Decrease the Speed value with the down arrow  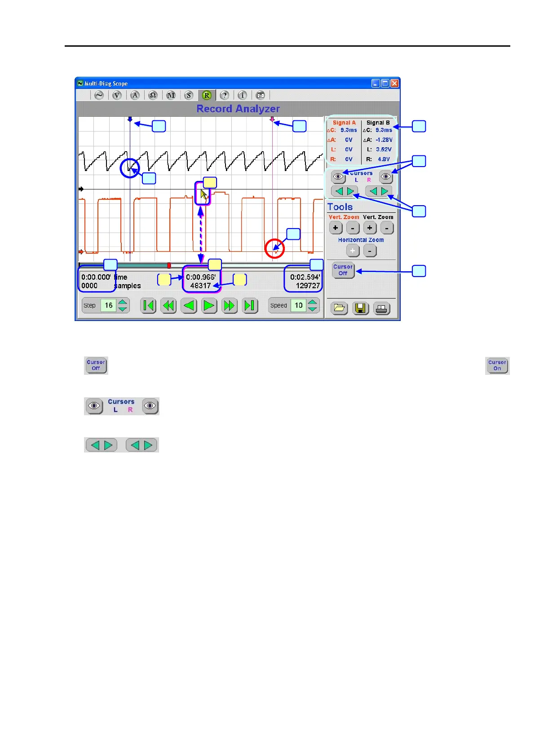313,309
